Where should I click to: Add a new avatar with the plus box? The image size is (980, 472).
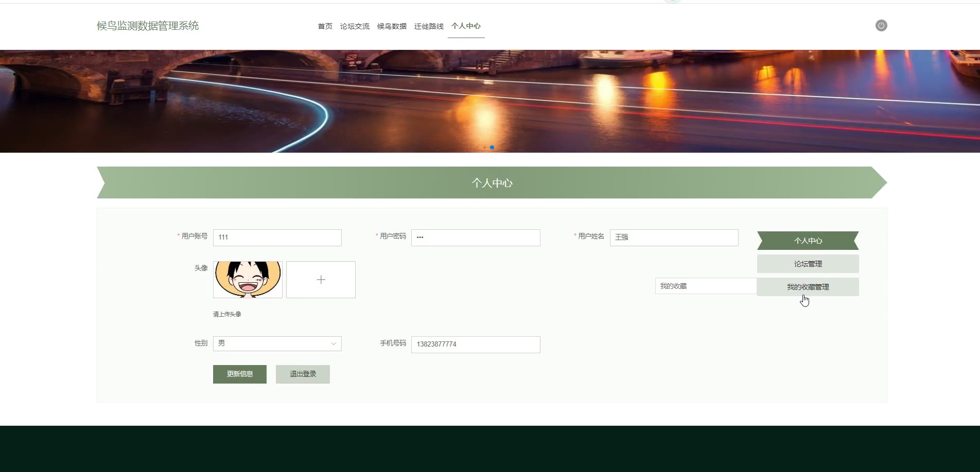[321, 280]
